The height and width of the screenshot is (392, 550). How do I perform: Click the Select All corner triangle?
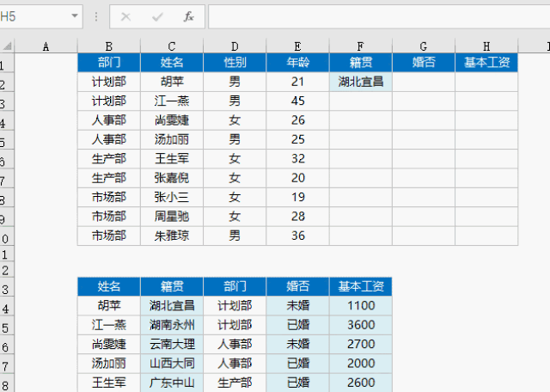(x=8, y=46)
